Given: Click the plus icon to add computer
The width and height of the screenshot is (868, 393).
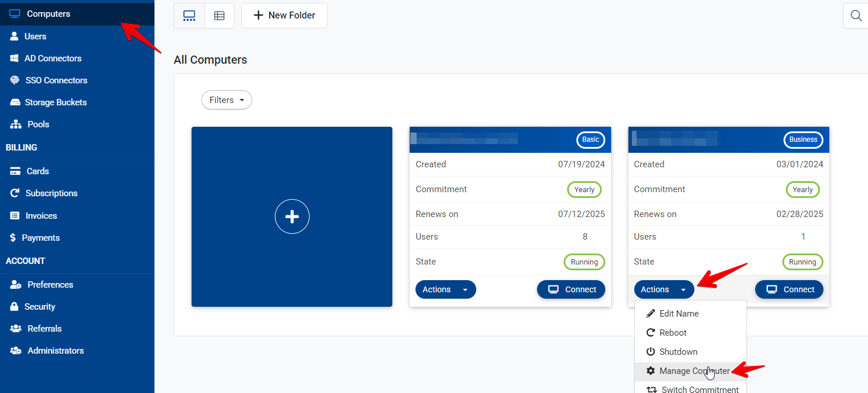Looking at the screenshot, I should tap(292, 216).
